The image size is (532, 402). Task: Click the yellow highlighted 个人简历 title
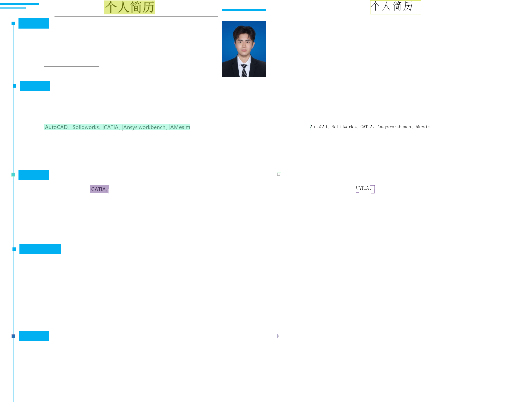point(129,7)
